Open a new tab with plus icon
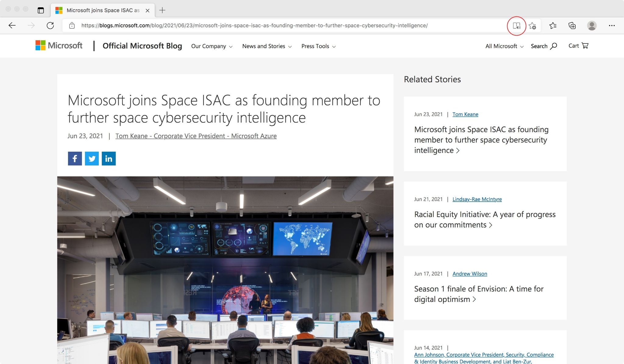 click(162, 10)
